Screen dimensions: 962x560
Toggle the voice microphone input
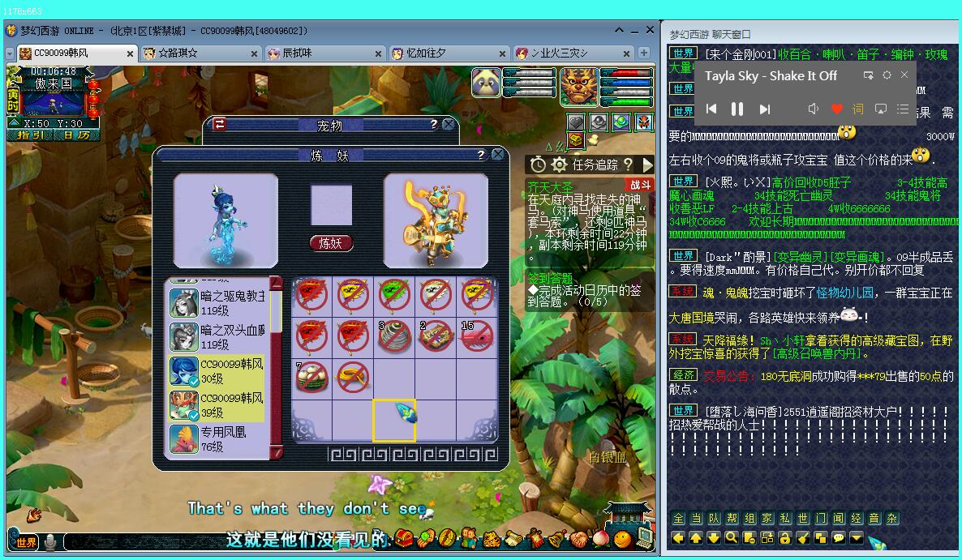click(50, 541)
